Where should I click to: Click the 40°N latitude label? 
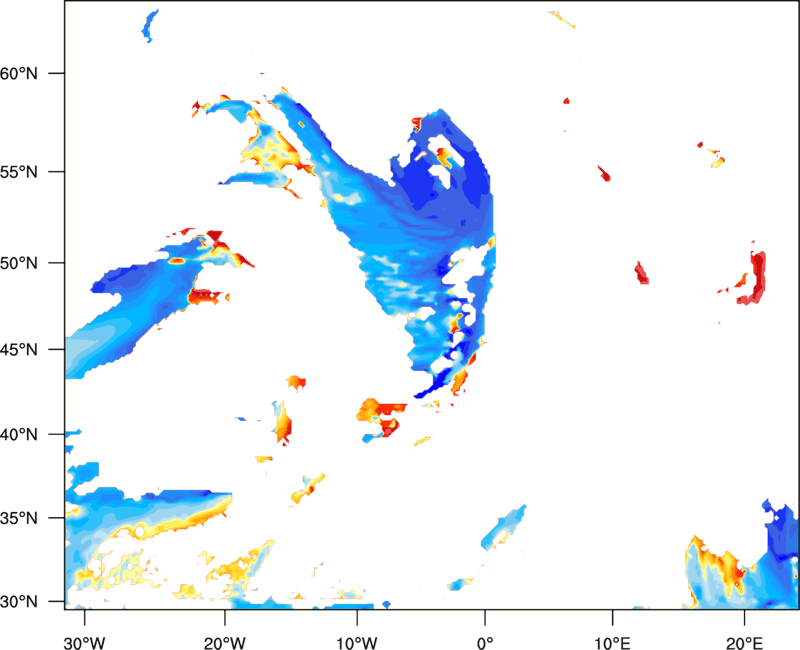[19, 435]
